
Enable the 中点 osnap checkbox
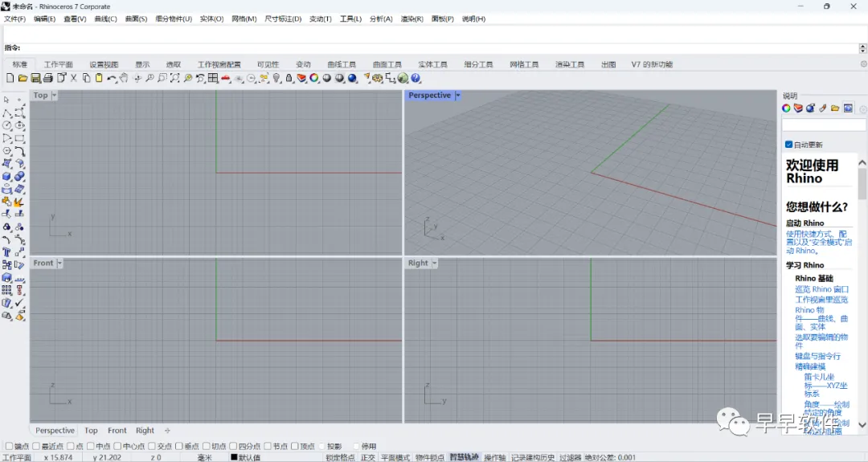pos(90,446)
